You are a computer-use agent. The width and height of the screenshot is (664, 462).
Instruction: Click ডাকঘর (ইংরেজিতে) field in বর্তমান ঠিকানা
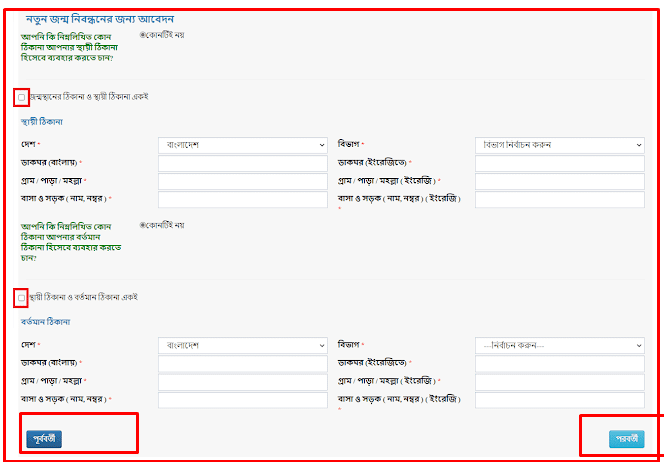(559, 363)
